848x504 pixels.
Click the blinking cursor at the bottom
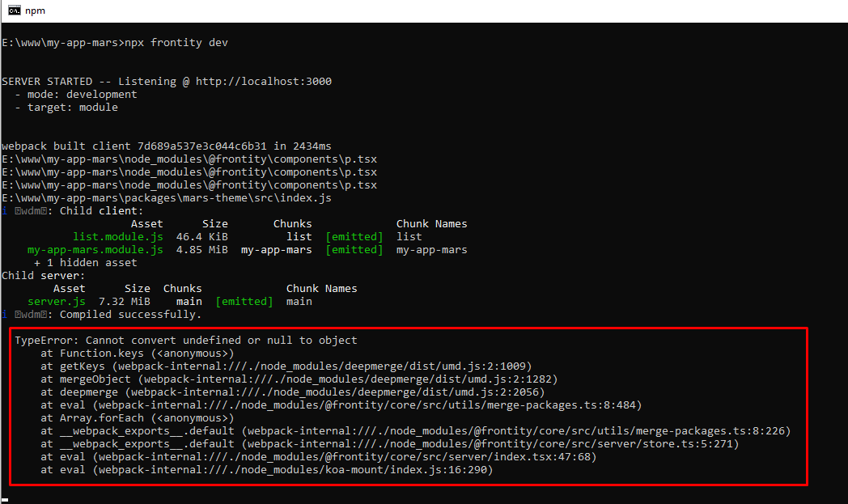[6, 502]
